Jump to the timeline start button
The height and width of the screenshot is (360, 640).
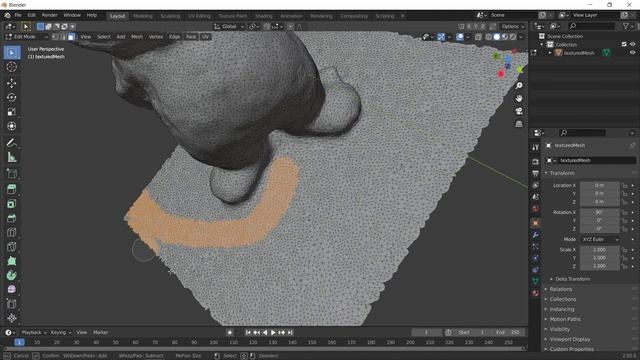(x=248, y=333)
